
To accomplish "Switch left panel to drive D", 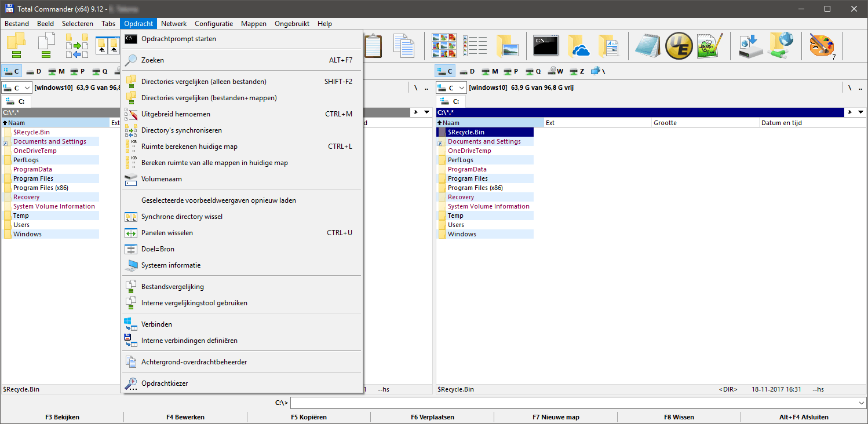I will pos(33,71).
